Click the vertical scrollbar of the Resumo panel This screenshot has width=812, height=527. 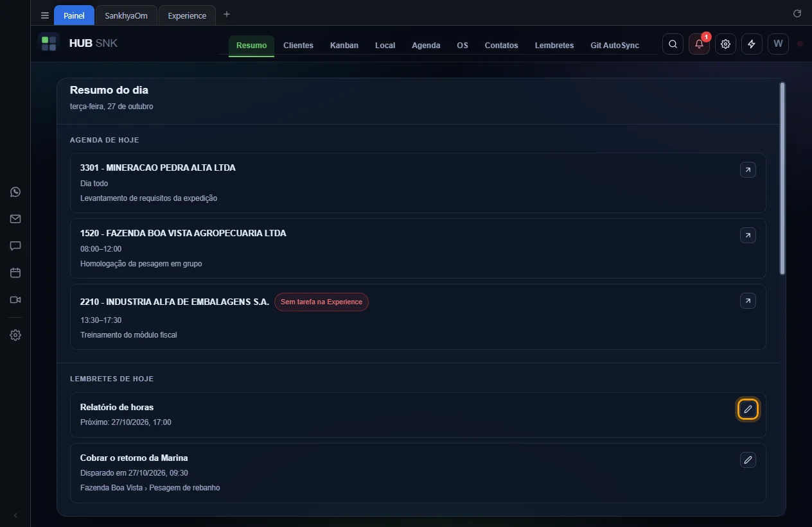[x=782, y=178]
